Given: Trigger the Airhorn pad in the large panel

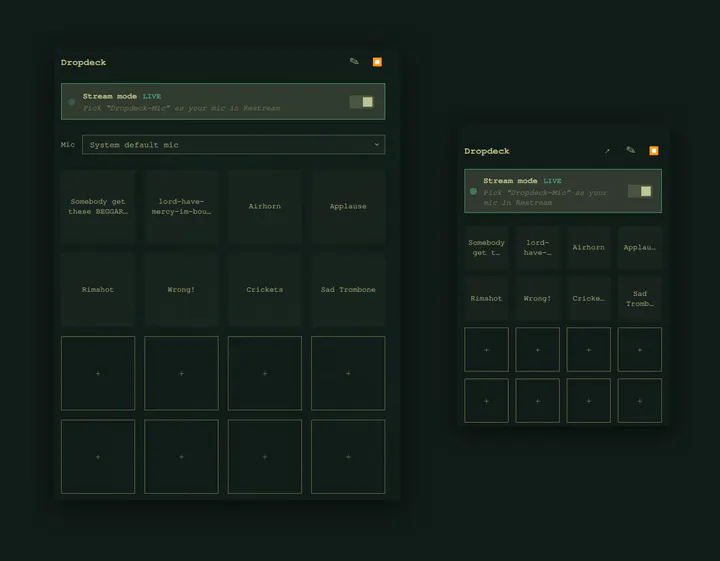Looking at the screenshot, I should point(264,207).
